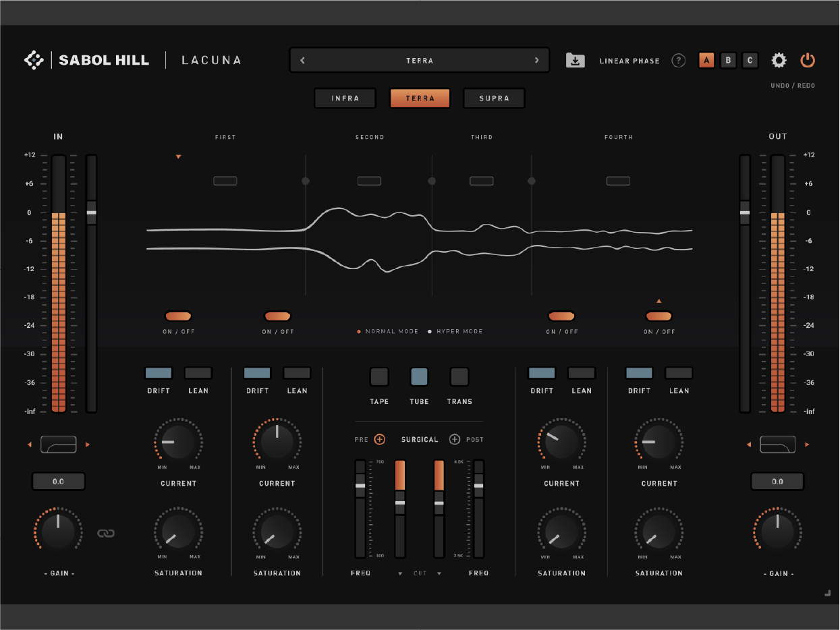Click the input gain value field 0.0

pyautogui.click(x=59, y=482)
